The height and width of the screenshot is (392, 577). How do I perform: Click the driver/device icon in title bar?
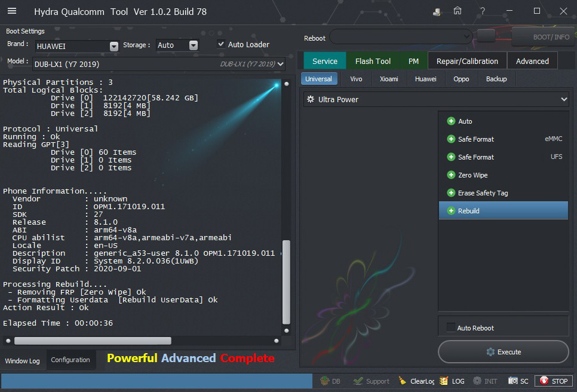click(x=437, y=12)
